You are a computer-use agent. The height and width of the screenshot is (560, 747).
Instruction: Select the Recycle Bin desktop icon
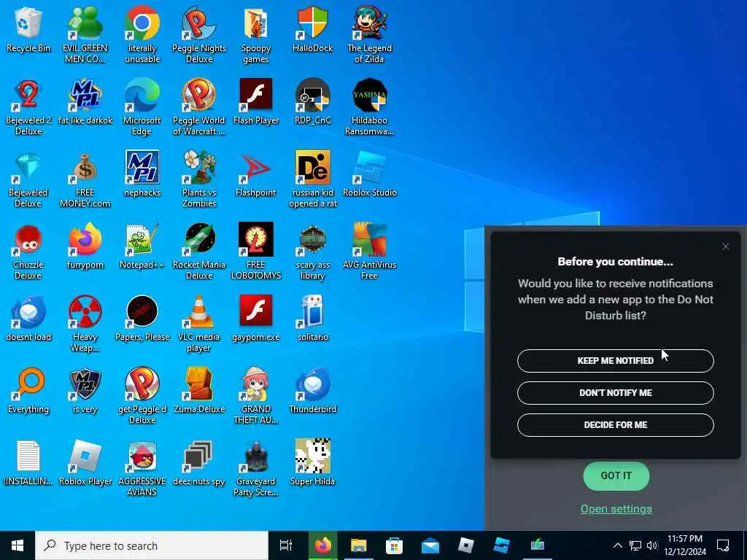[28, 23]
